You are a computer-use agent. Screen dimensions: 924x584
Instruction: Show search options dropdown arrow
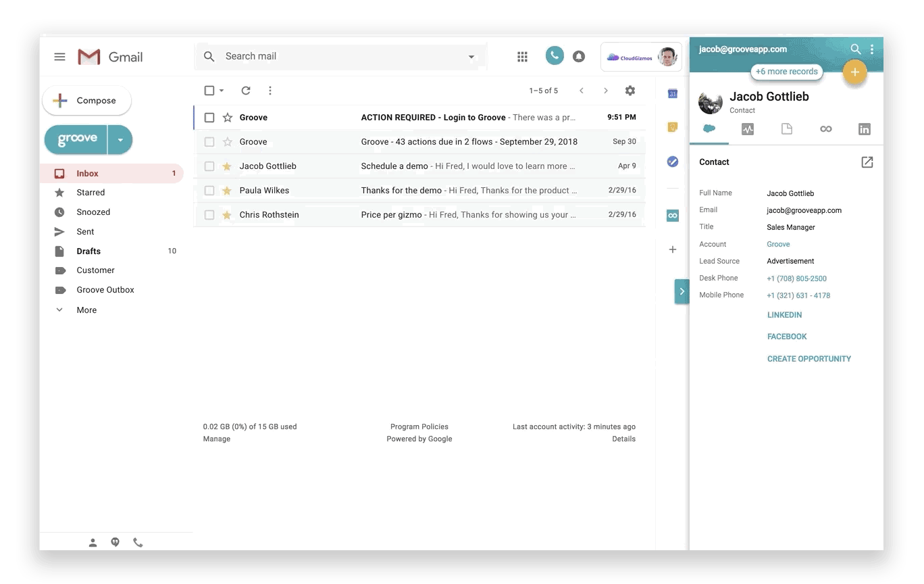point(471,57)
